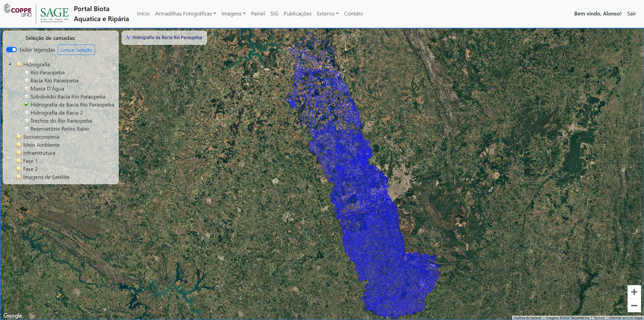The height and width of the screenshot is (320, 644).
Task: Zoom in the map with plus button
Action: pyautogui.click(x=634, y=292)
